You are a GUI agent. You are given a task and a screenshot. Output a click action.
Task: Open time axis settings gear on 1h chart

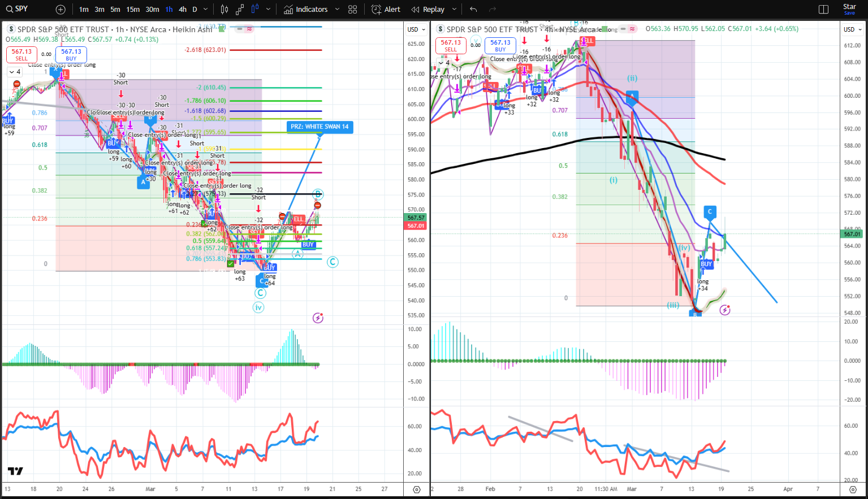tap(417, 489)
